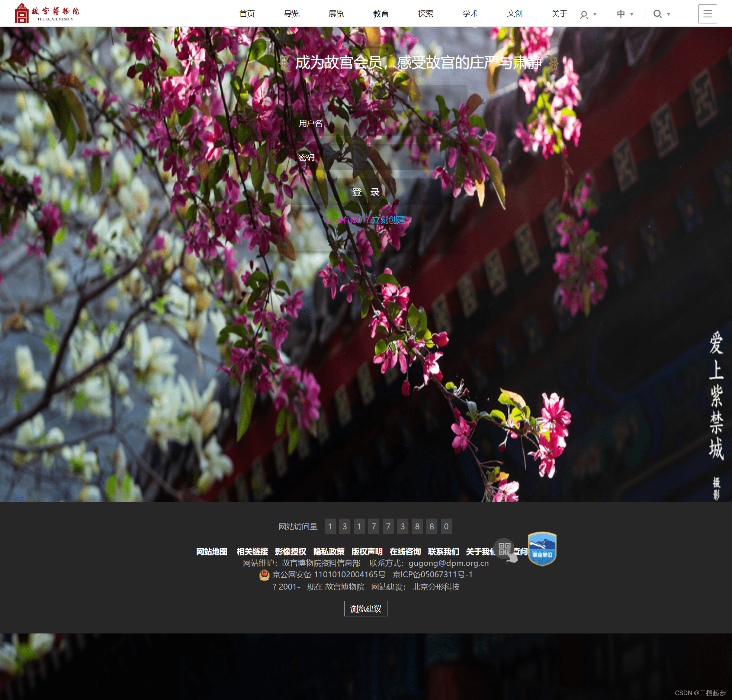This screenshot has height=700, width=732.
Task: Click the 立刻创建 link
Action: point(389,220)
